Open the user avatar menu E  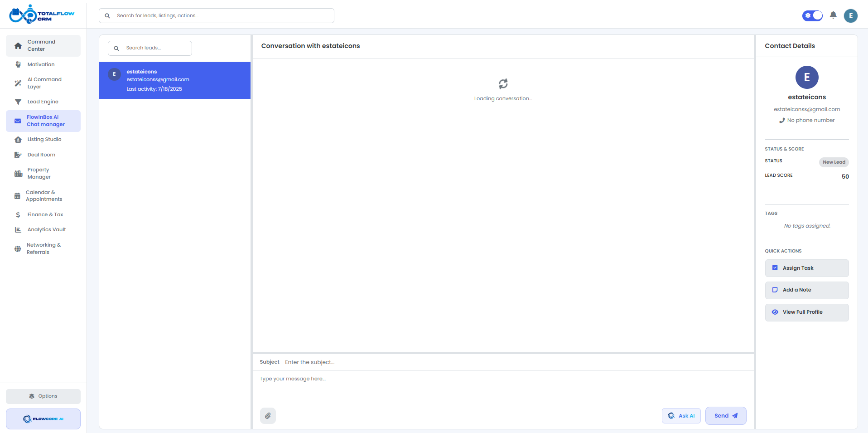click(x=850, y=15)
